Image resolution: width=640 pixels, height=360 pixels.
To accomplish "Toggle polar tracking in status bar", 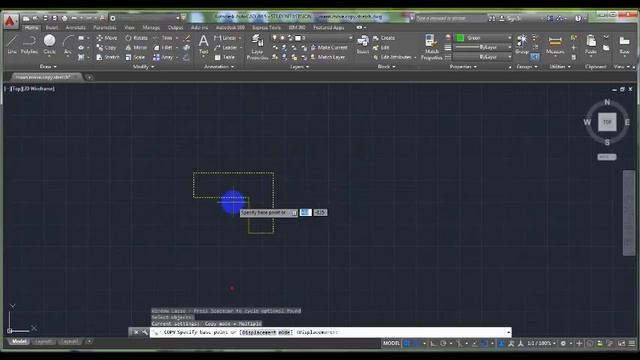I will (443, 343).
